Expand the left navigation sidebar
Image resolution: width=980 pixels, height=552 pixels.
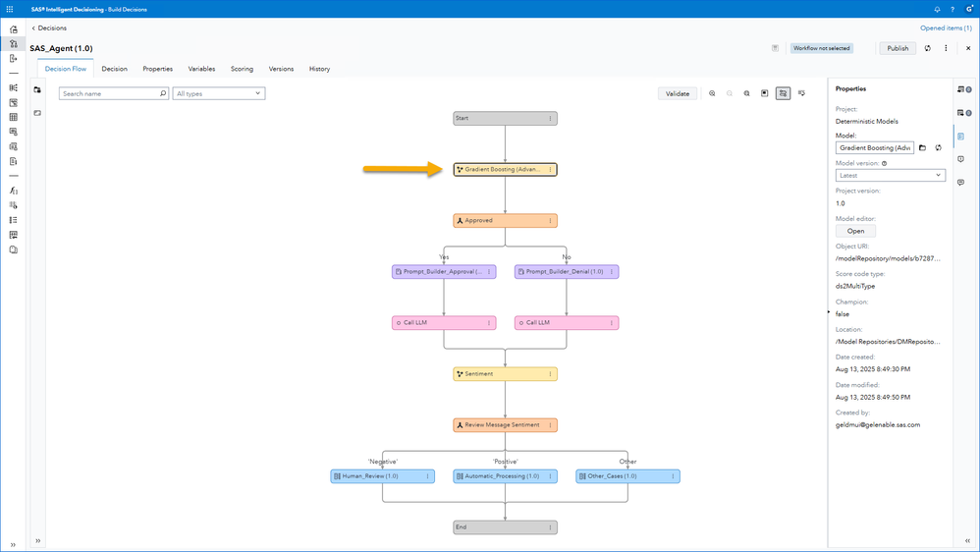[x=13, y=544]
